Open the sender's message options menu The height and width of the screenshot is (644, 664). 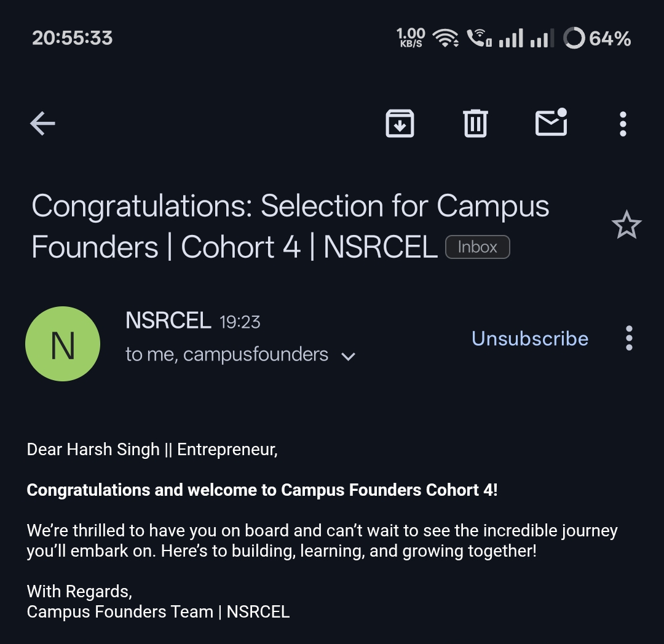point(628,338)
